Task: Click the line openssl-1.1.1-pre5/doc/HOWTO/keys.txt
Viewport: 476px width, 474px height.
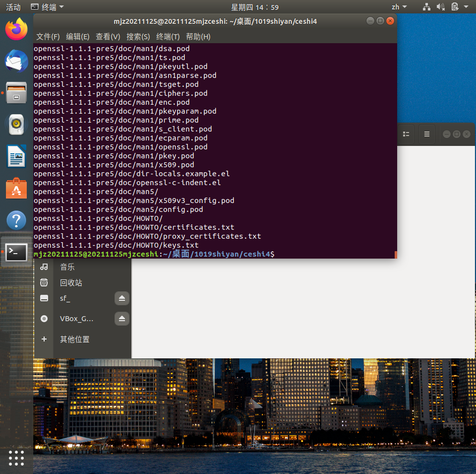Action: (x=116, y=245)
